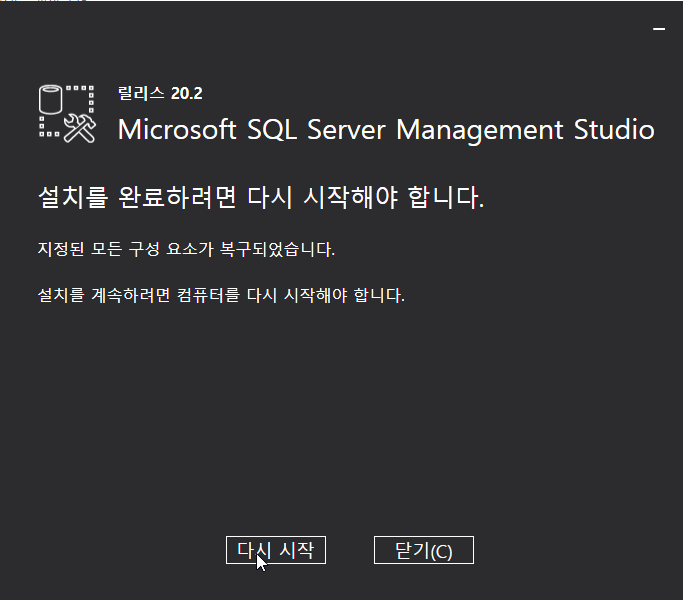Click text '설치를 계속하려면 컴퓨터를 다시 시작해야 합니다.'
This screenshot has width=683, height=600.
coord(221,295)
